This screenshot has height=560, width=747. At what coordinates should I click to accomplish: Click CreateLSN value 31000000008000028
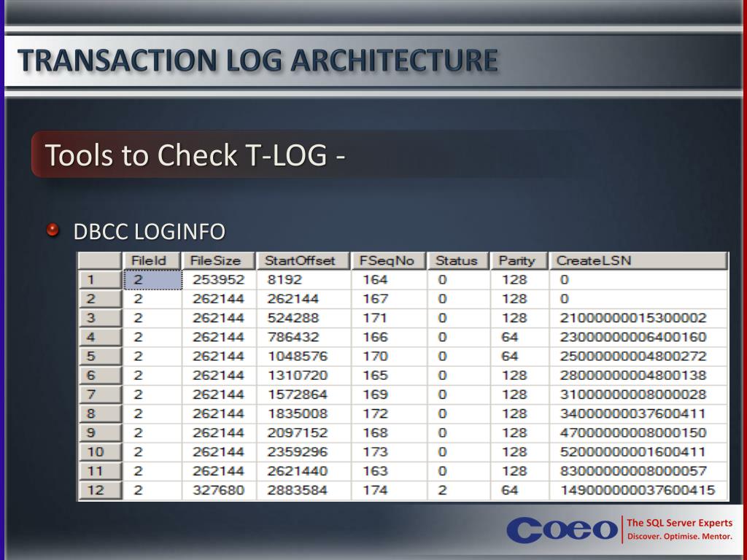(632, 394)
